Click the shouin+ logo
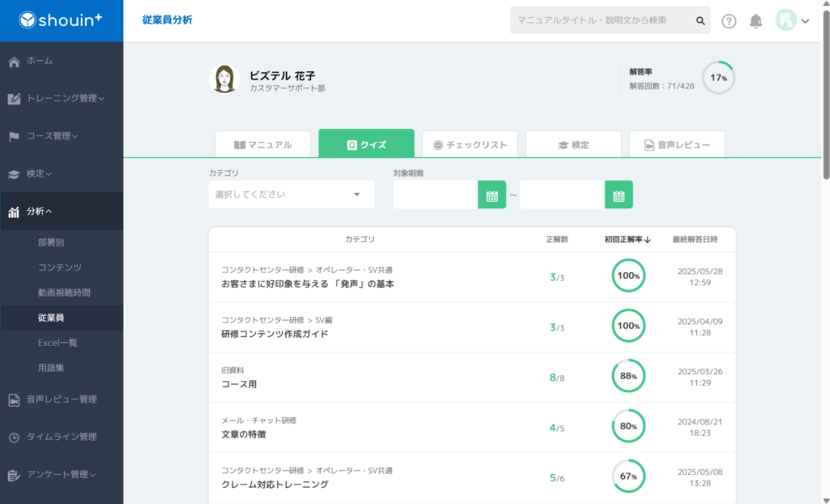 click(x=61, y=21)
